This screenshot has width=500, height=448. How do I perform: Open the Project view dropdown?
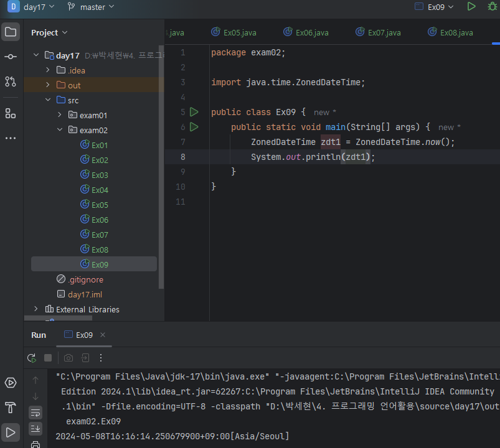49,32
